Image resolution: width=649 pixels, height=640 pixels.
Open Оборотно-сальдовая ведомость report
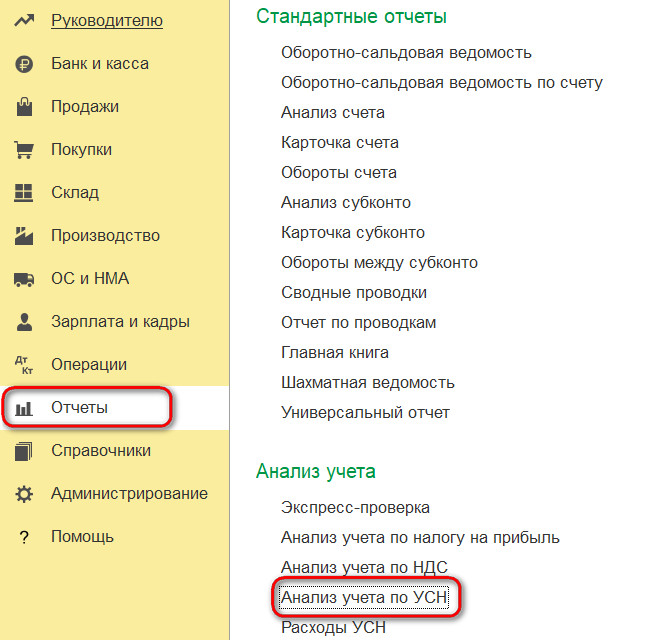406,53
